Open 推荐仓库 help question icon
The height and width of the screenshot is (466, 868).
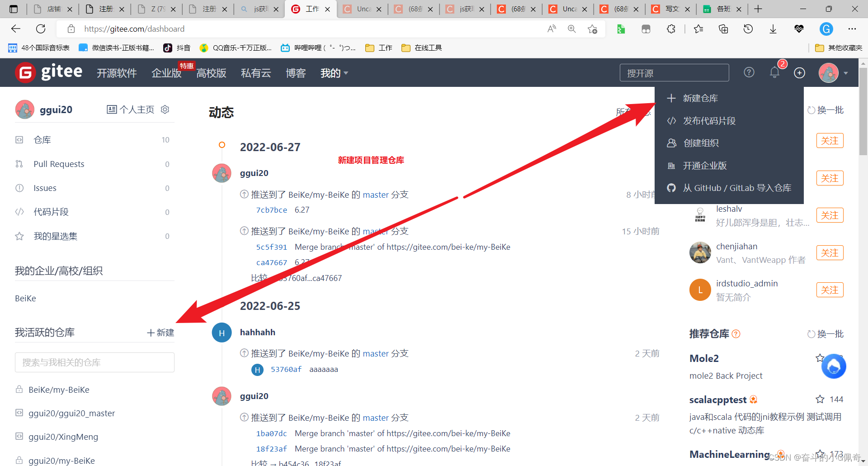pyautogui.click(x=736, y=334)
